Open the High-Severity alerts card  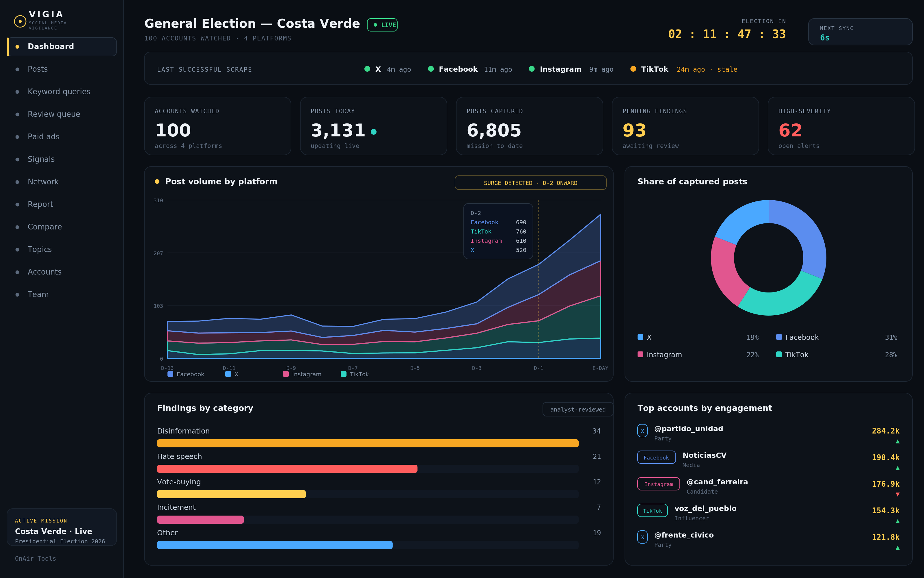pos(841,126)
